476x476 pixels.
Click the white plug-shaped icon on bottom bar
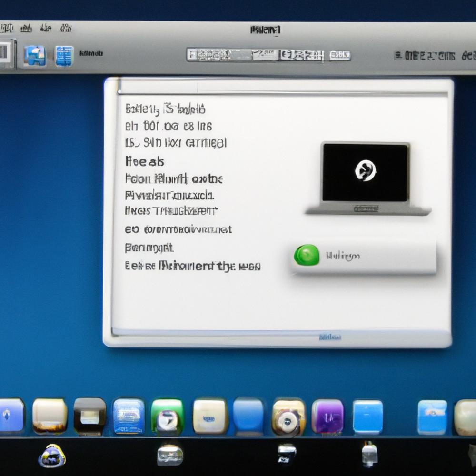[x=369, y=454]
